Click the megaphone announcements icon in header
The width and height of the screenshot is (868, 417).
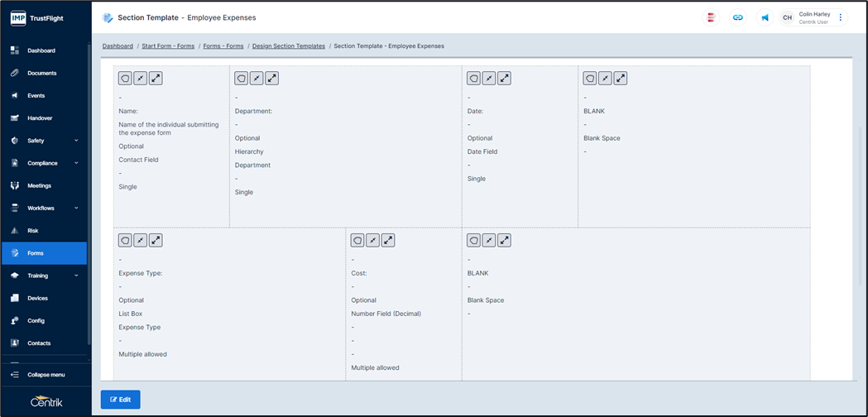765,17
